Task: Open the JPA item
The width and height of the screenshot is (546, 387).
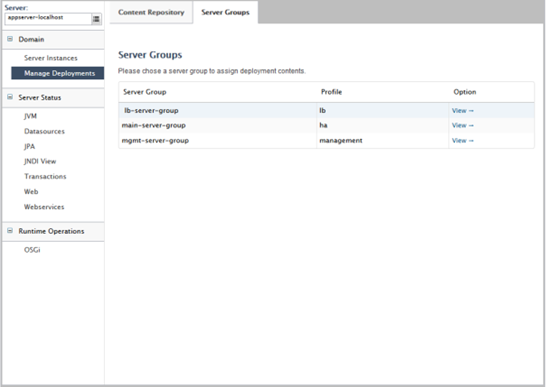Action: click(29, 146)
